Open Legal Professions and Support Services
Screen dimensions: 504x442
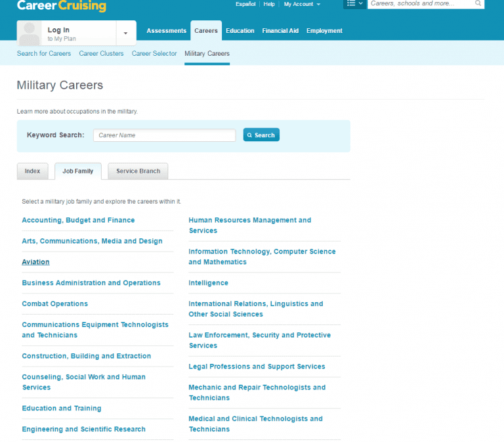(257, 366)
